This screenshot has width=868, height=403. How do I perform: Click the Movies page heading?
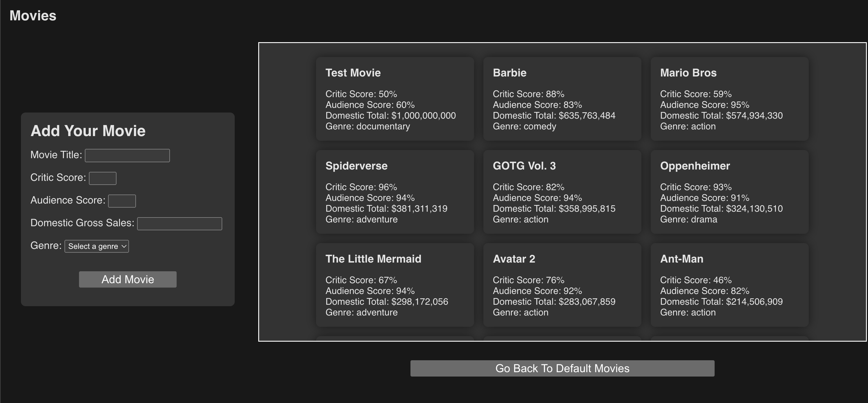[33, 15]
